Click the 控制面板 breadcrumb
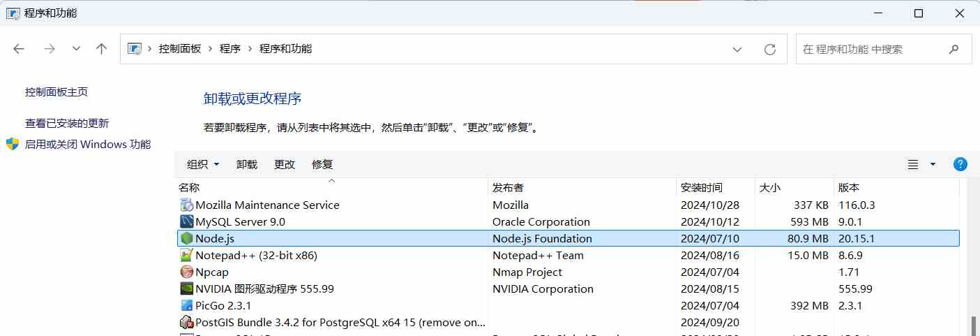The height and width of the screenshot is (336, 980). 180,49
